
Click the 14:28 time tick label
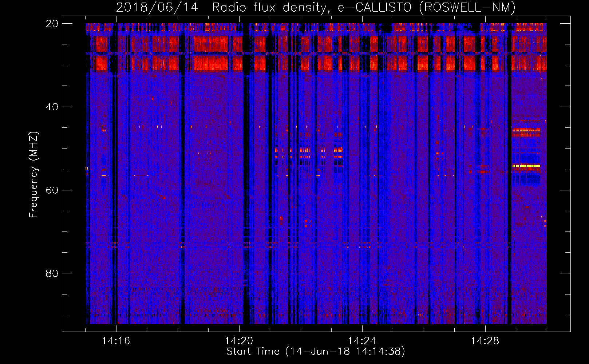tap(485, 341)
